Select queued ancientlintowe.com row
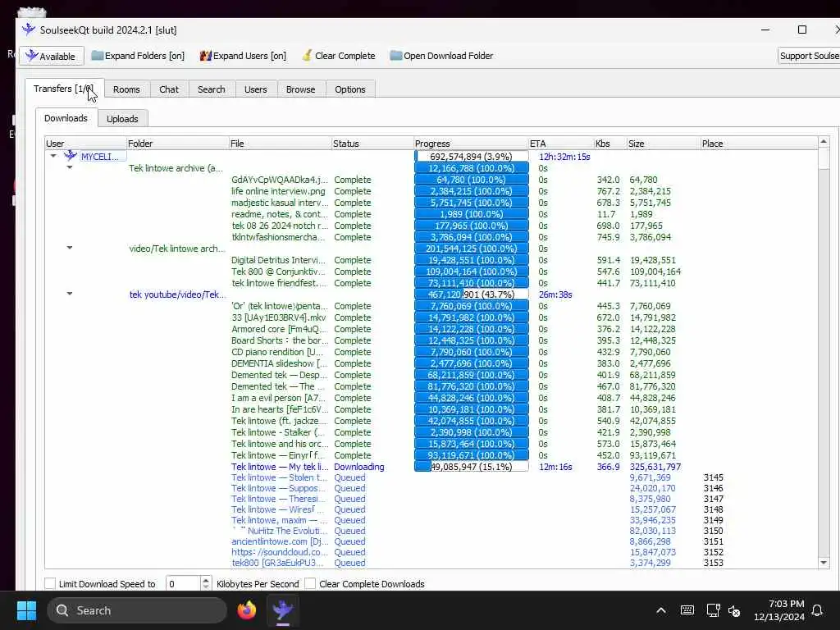840x630 pixels. [x=279, y=541]
